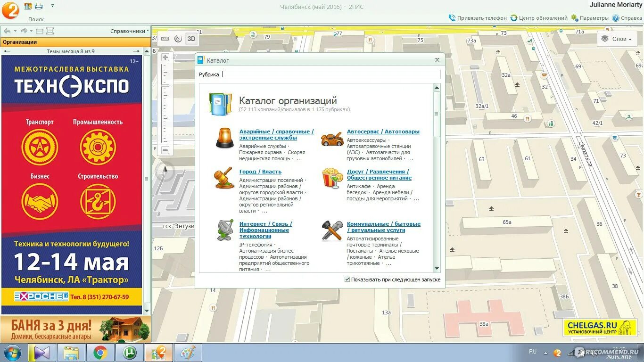Click the city directory building icon
The width and height of the screenshot is (644, 362).
point(28,6)
